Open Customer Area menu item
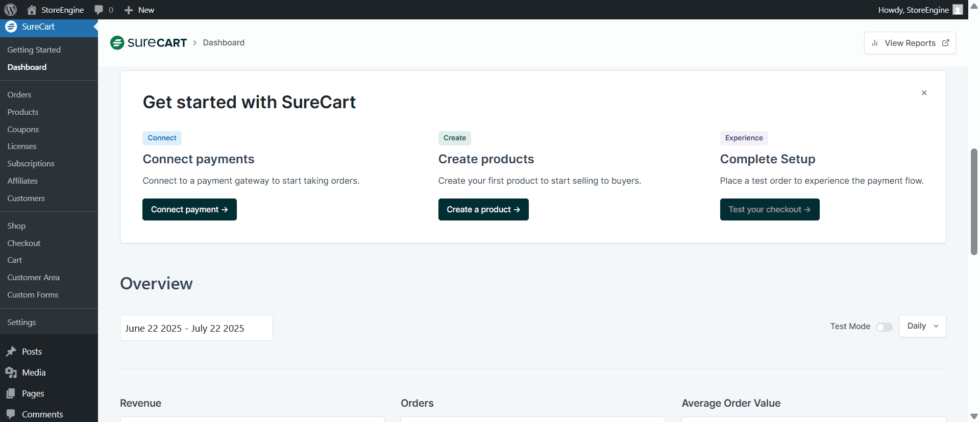Viewport: 980px width, 422px height. click(34, 278)
